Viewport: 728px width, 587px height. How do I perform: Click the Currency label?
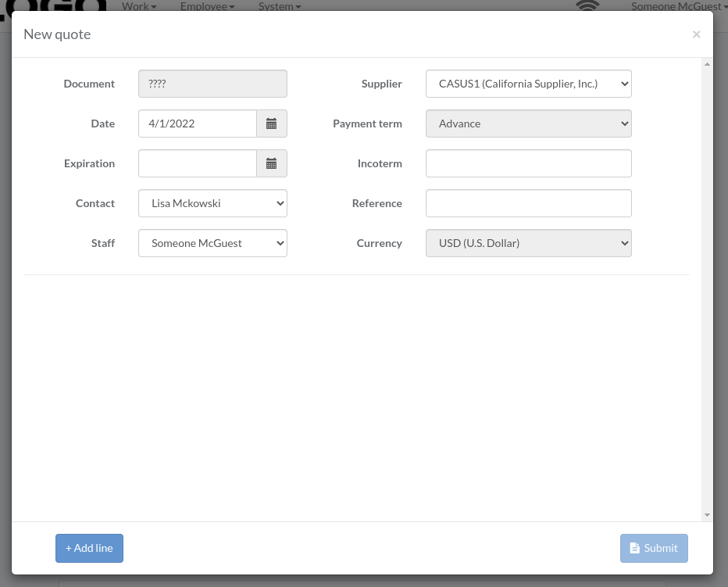380,243
